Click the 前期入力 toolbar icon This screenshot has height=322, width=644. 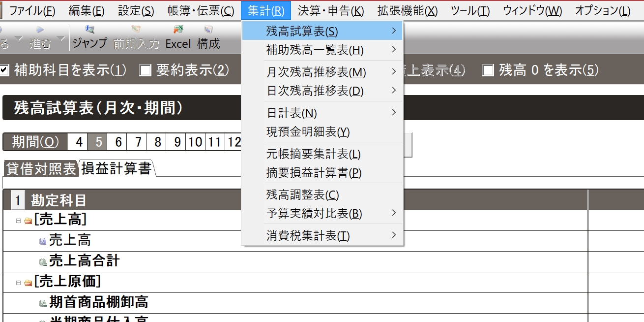(136, 31)
